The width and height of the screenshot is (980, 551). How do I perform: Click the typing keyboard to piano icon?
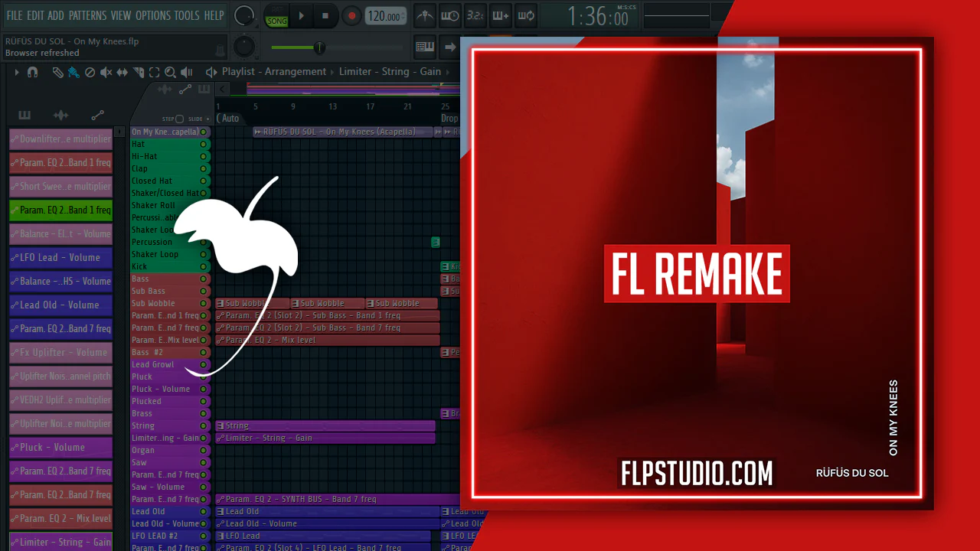425,47
